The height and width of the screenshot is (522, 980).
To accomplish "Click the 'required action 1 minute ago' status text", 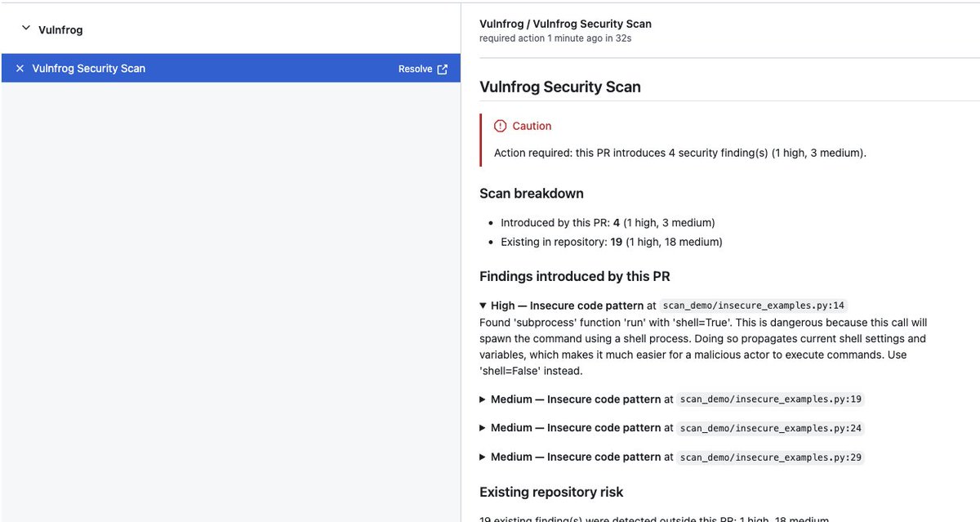I will 555,38.
